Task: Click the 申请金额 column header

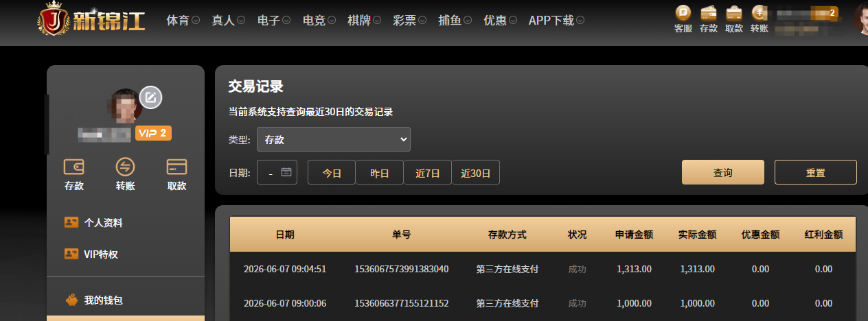Action: point(634,235)
